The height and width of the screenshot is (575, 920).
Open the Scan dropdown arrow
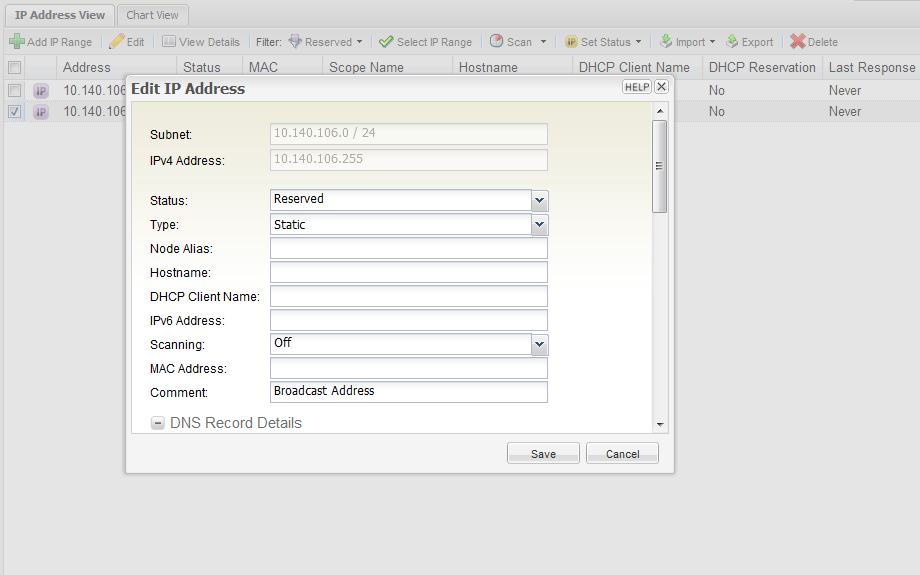[x=543, y=42]
